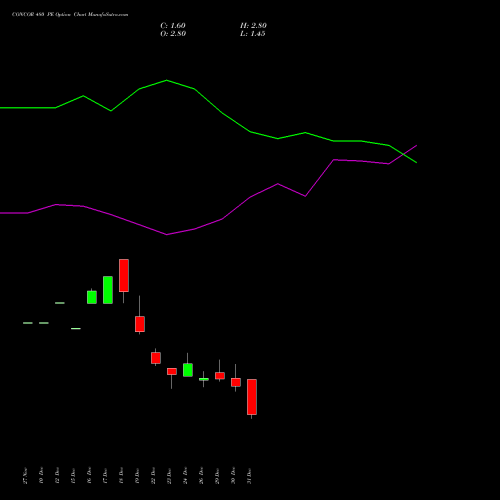Click the tall red candlestick at 18 Dec
This screenshot has width=500, height=500.
pyautogui.click(x=124, y=276)
